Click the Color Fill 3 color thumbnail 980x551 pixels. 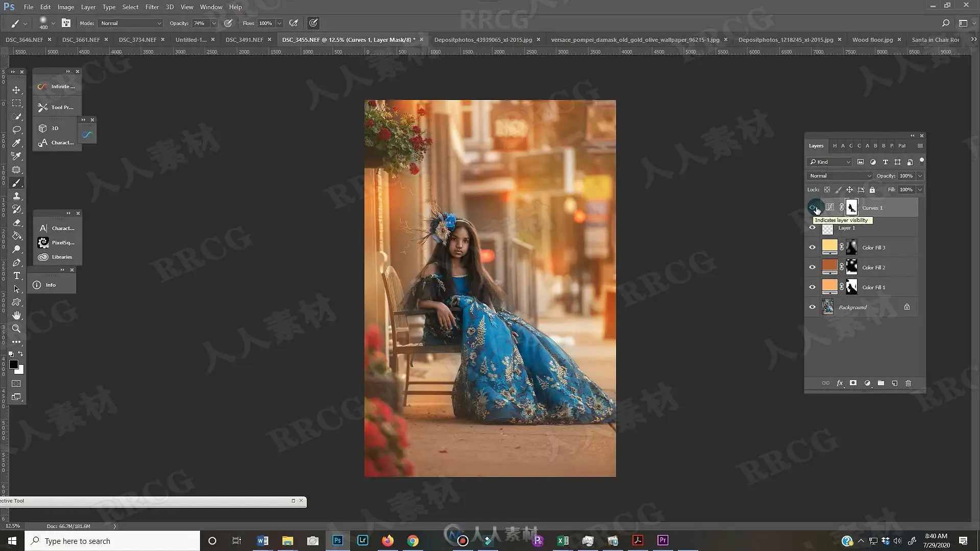pos(829,247)
